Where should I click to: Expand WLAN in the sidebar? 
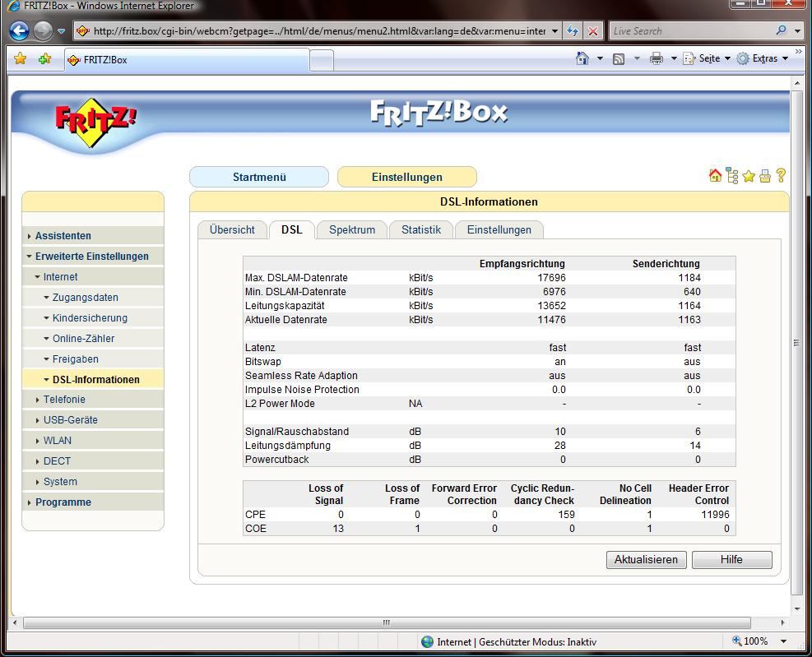pyautogui.click(x=93, y=441)
